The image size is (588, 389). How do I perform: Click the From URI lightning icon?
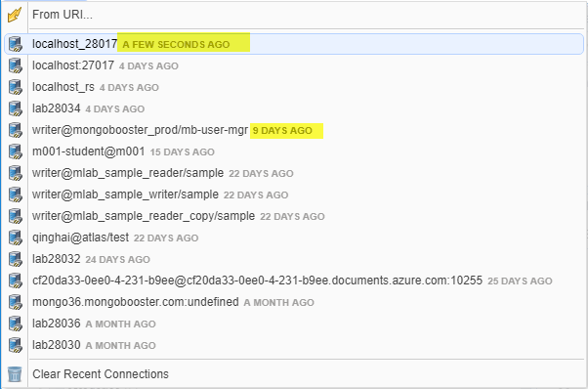point(15,15)
